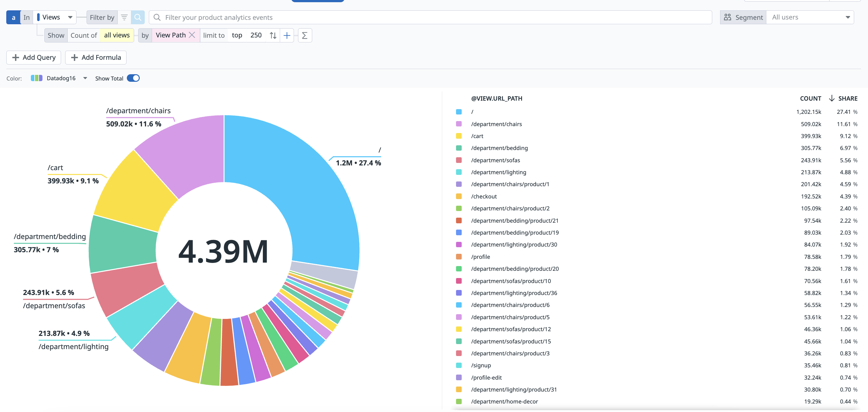The height and width of the screenshot is (412, 868).
Task: Click the /department/chairs/product/3 row
Action: 656,353
